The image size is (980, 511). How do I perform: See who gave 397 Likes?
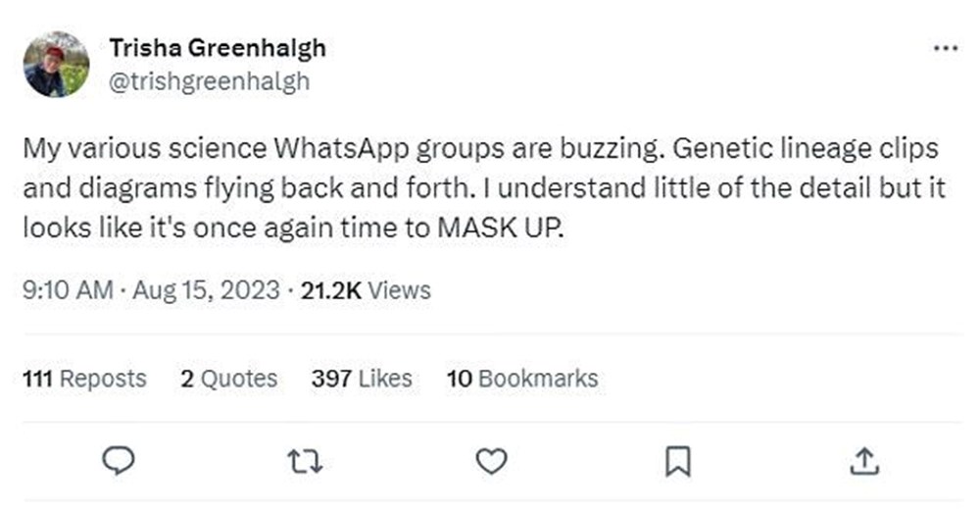[362, 379]
